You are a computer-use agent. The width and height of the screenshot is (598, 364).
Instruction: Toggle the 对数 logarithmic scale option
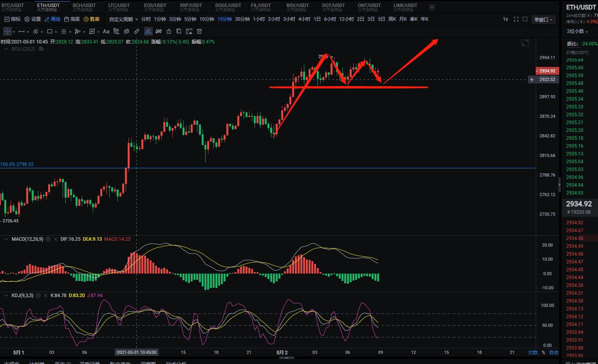click(x=533, y=353)
